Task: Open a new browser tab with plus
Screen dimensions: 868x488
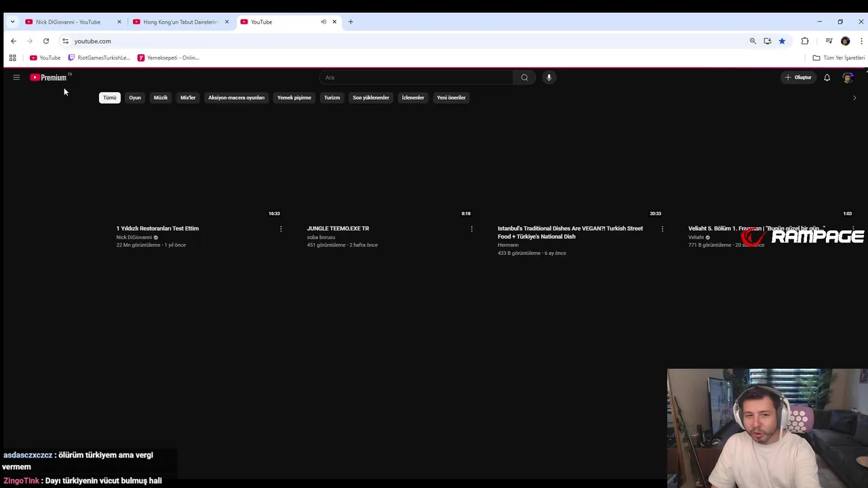Action: [351, 22]
